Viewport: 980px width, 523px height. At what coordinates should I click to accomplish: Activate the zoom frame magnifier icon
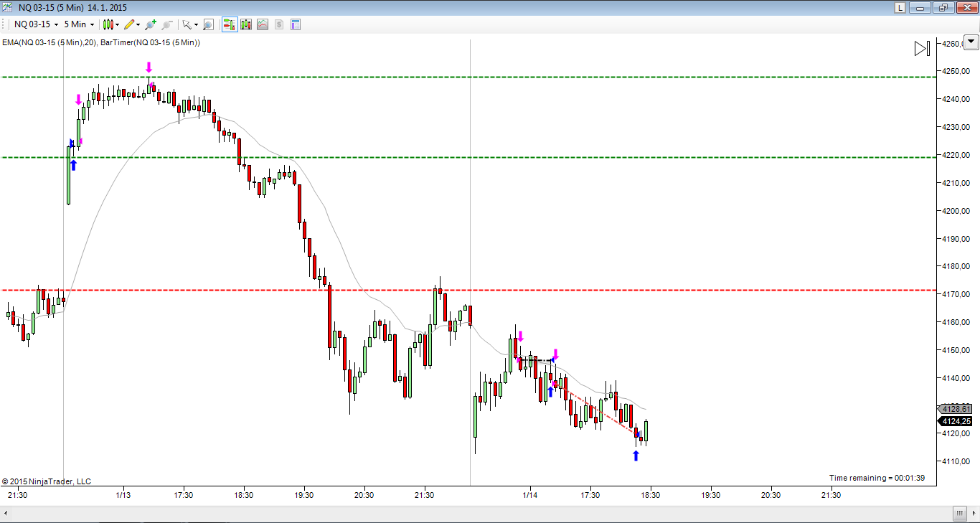(x=208, y=24)
